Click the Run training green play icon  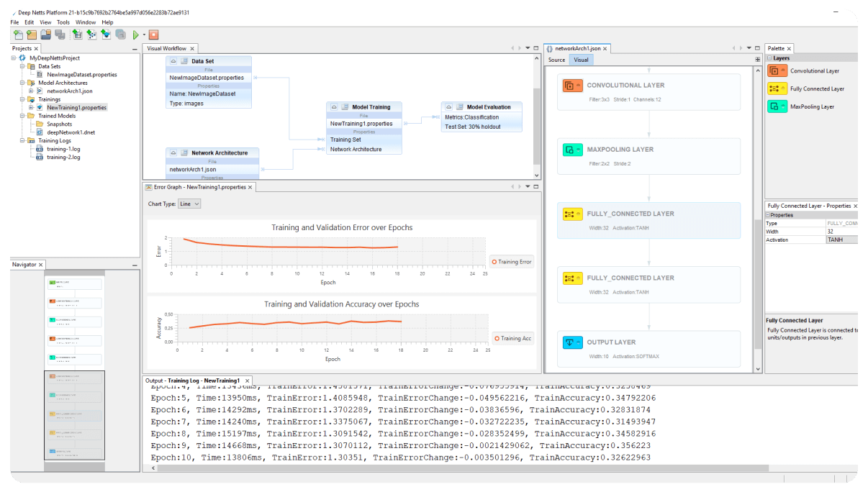135,34
